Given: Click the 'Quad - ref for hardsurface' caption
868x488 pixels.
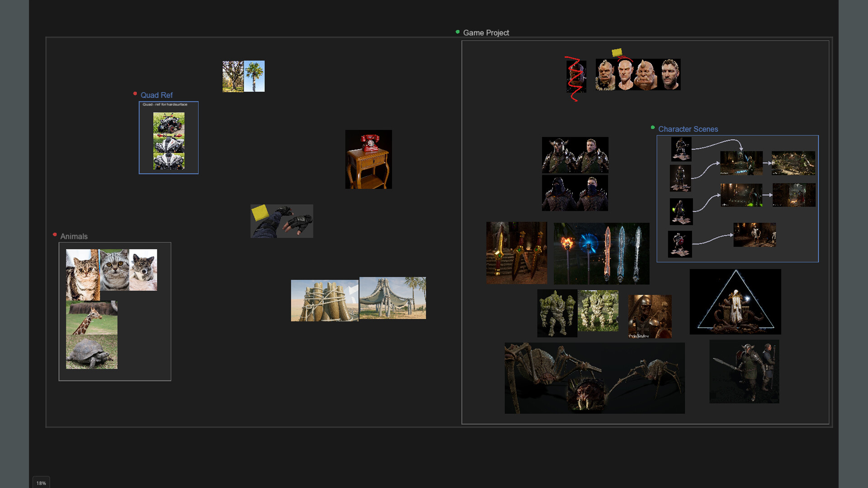Looking at the screenshot, I should point(165,104).
